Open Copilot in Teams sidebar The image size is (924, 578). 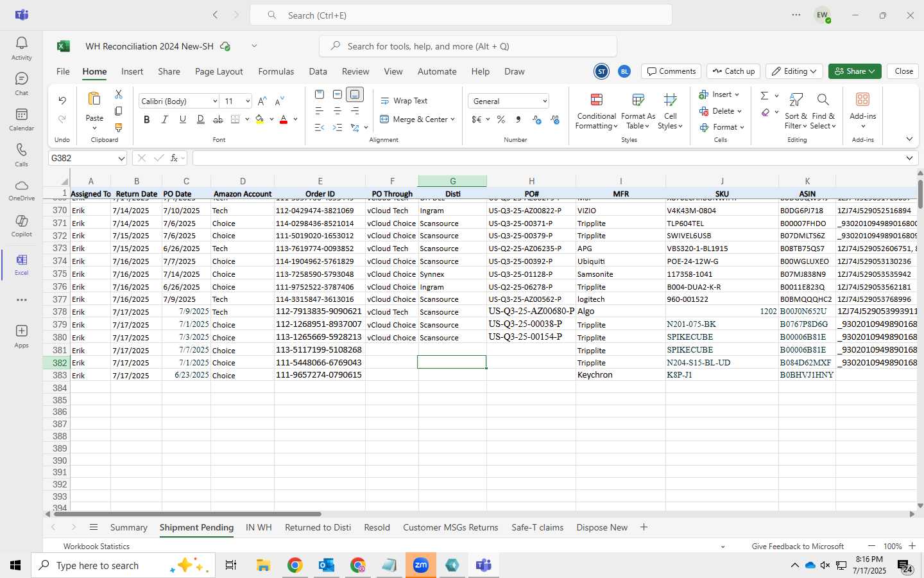(21, 226)
